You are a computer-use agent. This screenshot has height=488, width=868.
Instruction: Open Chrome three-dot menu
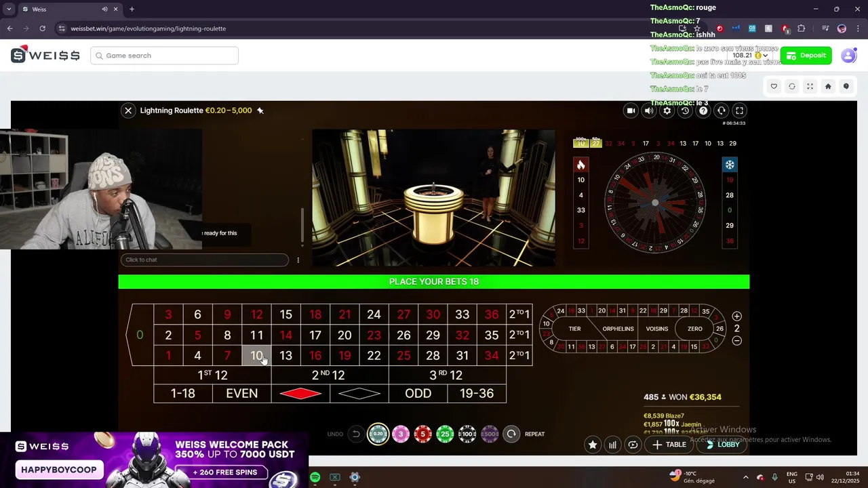[x=857, y=28]
